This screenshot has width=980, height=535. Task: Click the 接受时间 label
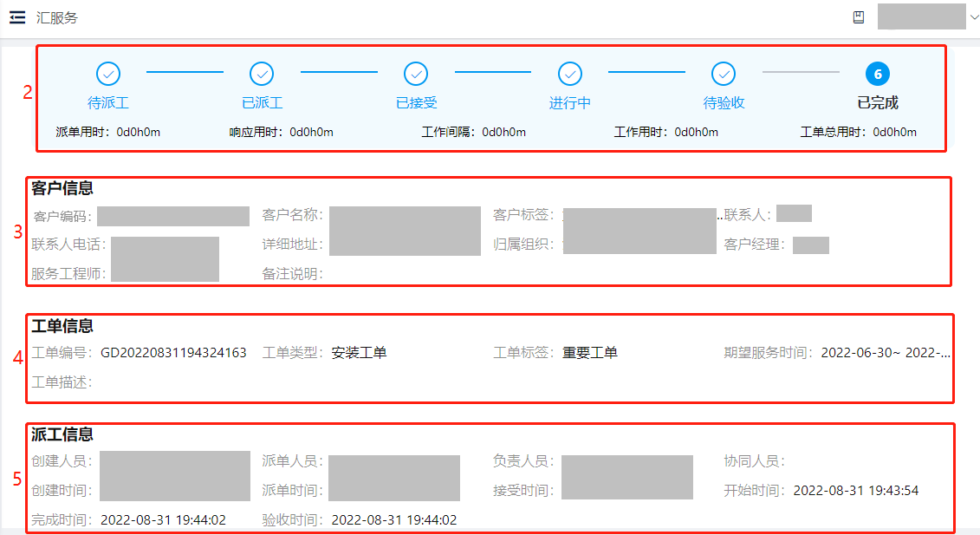523,491
